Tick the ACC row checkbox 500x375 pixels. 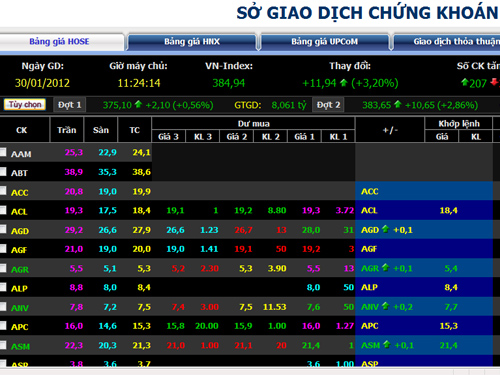click(x=3, y=191)
